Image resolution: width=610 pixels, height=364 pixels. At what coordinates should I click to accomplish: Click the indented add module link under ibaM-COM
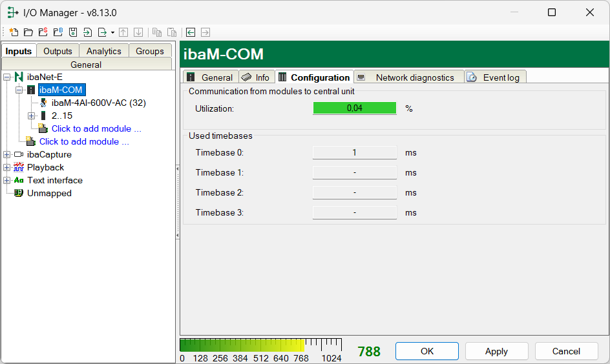coord(96,128)
